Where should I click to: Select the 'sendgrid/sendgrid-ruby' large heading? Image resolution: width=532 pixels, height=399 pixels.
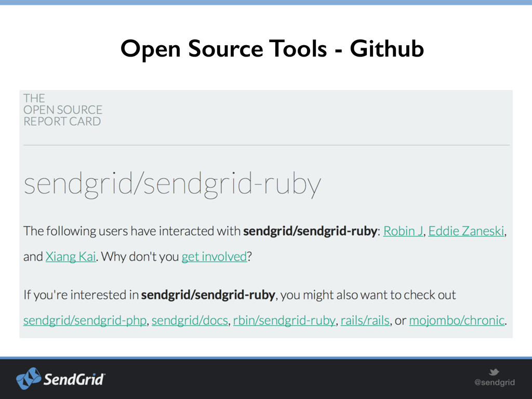tap(172, 184)
